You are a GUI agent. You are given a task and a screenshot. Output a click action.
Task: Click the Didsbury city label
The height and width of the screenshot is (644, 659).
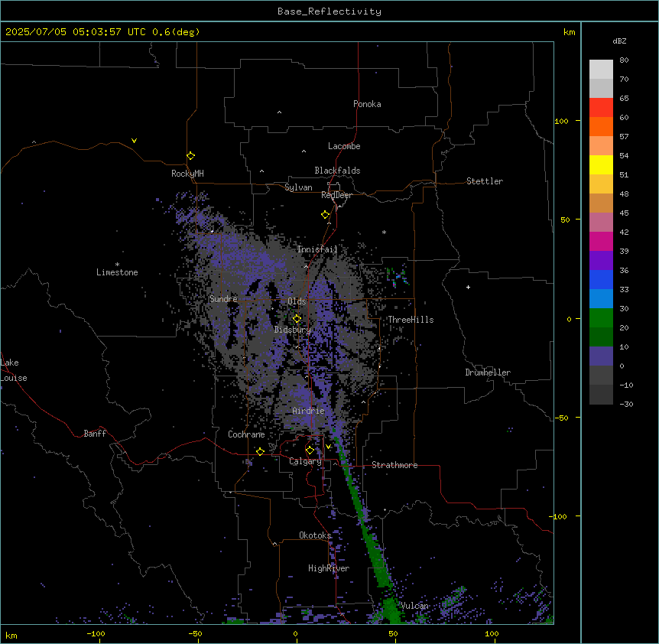293,330
